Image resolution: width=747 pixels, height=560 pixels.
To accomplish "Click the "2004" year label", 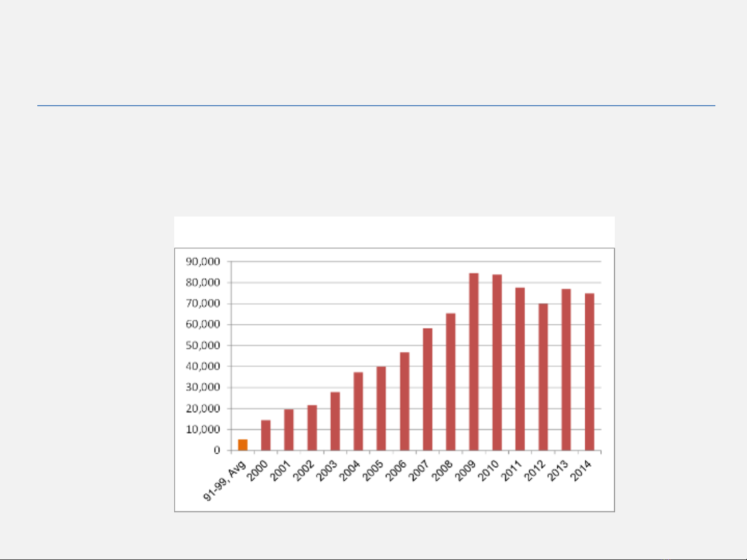I will pyautogui.click(x=350, y=470).
